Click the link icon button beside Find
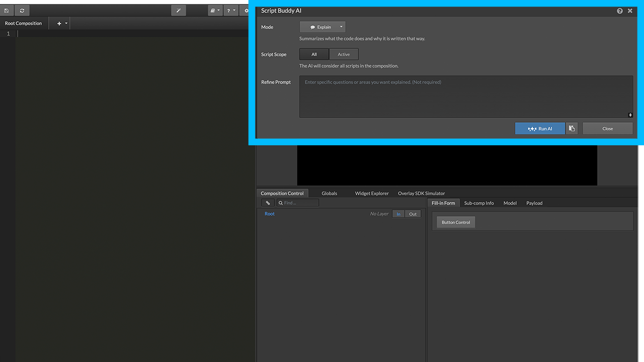Viewport: 644px width, 362px height. (x=268, y=203)
